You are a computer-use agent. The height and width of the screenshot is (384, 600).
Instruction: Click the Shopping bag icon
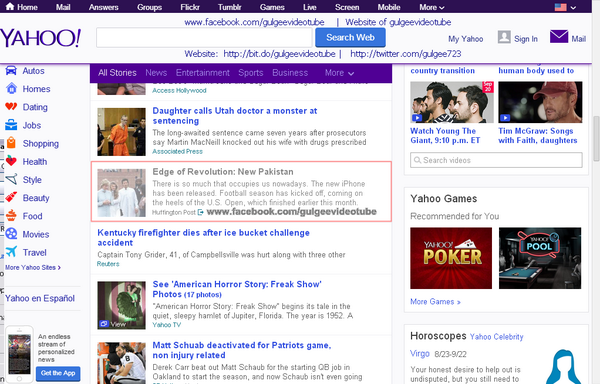[11, 143]
